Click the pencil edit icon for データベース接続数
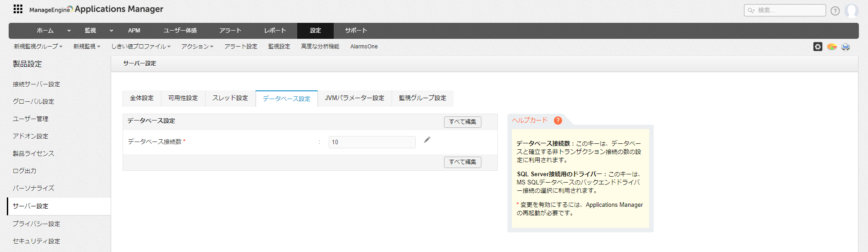The height and width of the screenshot is (252, 868). pos(427,140)
